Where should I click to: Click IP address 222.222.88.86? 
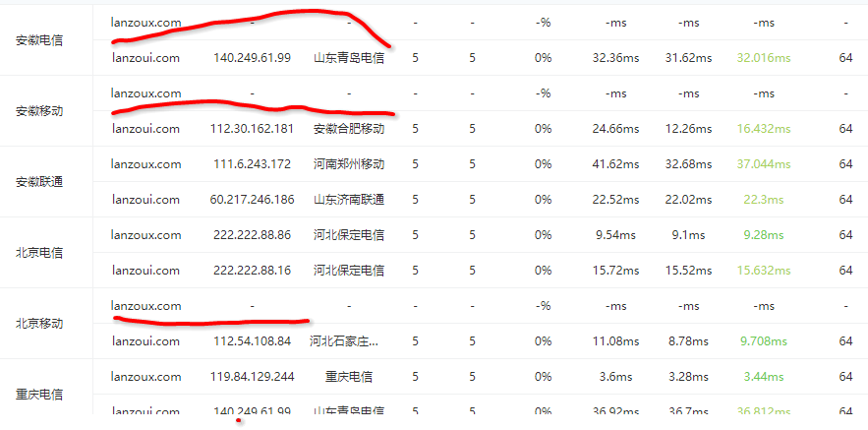point(253,235)
